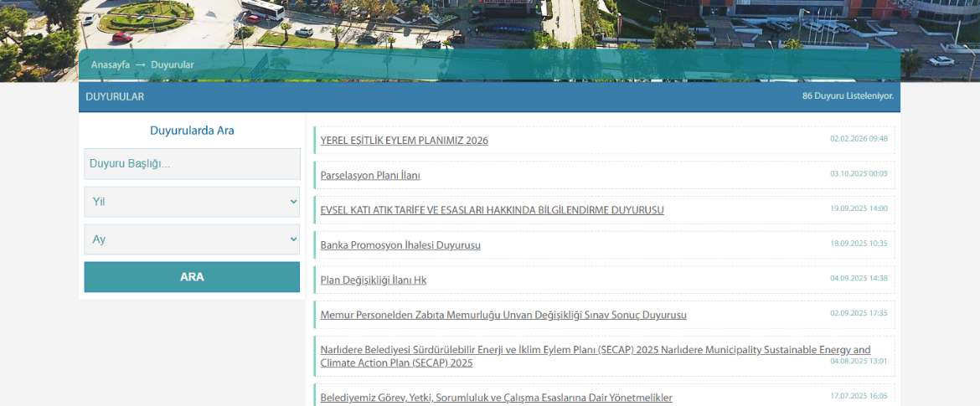The width and height of the screenshot is (980, 406).
Task: Click the Duyurularda Ara panel heading
Action: [x=192, y=131]
